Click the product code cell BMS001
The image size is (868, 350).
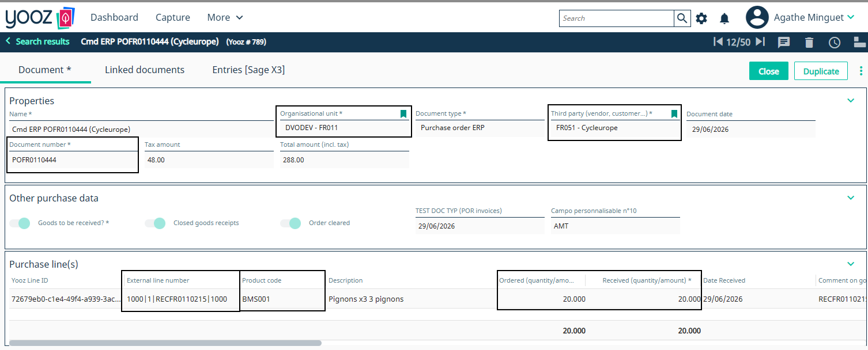[256, 299]
